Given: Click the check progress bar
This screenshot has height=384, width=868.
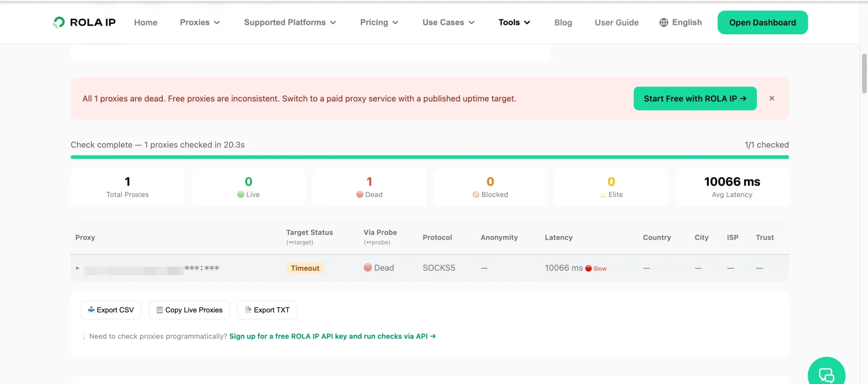Looking at the screenshot, I should 430,157.
